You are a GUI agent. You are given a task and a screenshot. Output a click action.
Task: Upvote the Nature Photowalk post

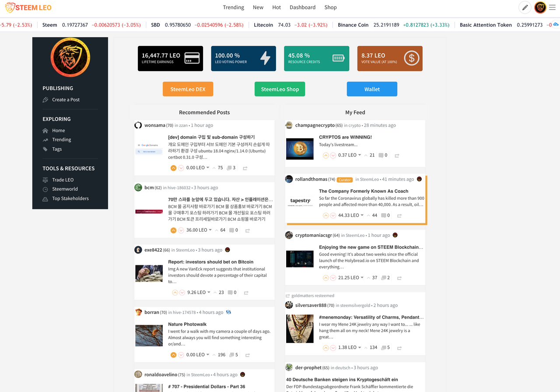tap(174, 355)
